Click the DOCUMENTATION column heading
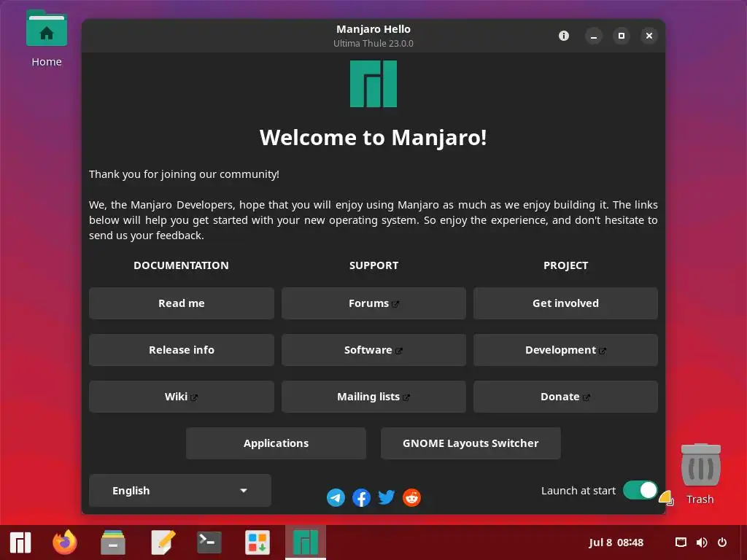 tap(181, 265)
